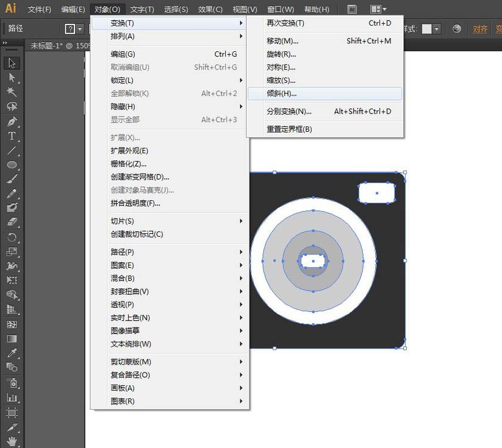Choose 拼合透明度(F)... menu entry
This screenshot has width=502, height=448.
click(170, 203)
